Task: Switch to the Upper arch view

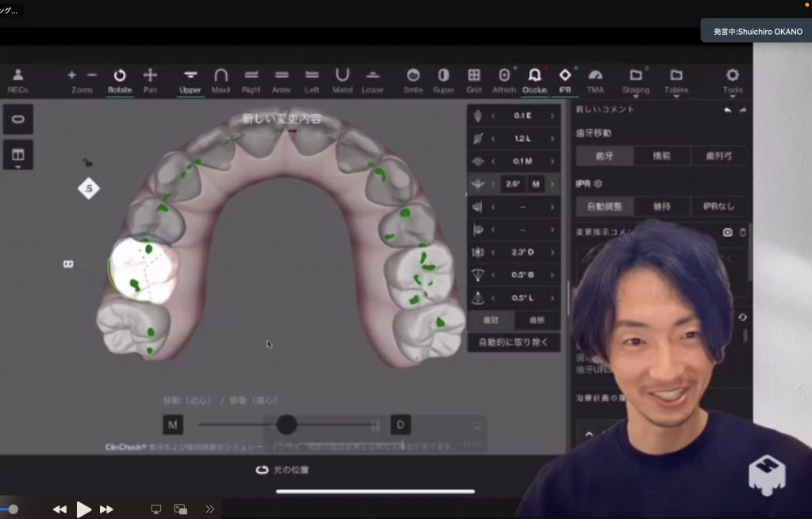Action: (x=190, y=81)
